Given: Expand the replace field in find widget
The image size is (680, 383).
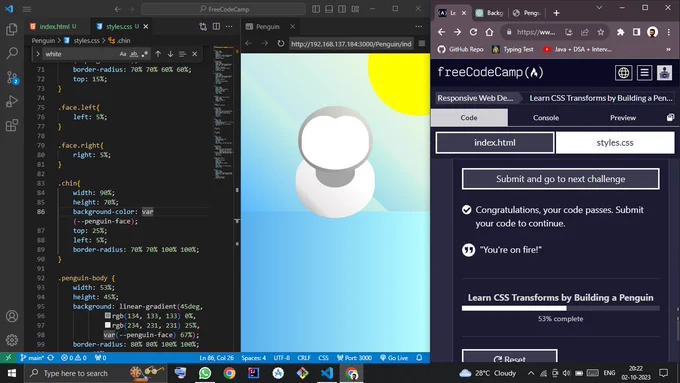Looking at the screenshot, I should (x=38, y=54).
